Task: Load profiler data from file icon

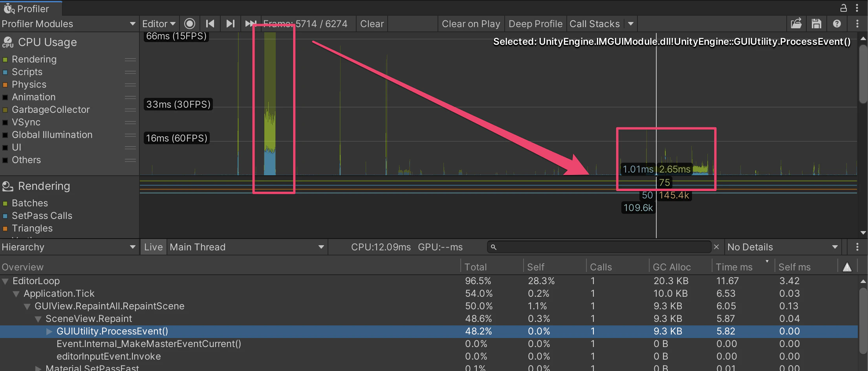Action: [x=796, y=24]
